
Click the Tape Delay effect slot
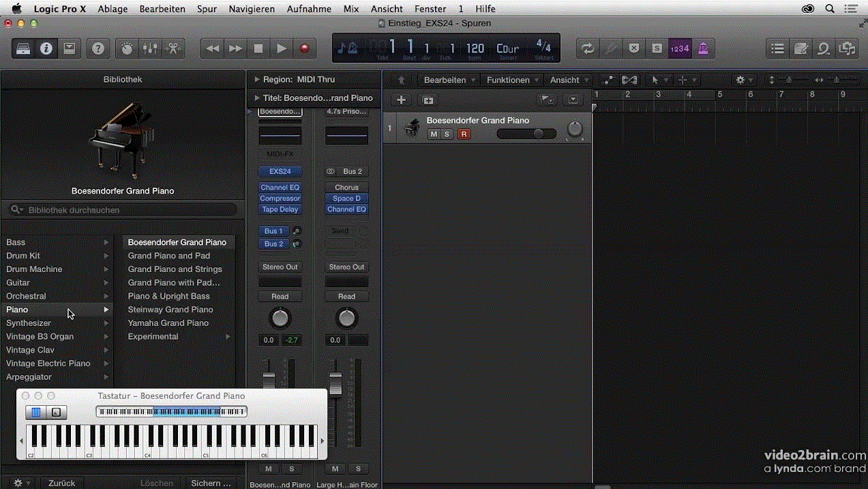280,209
